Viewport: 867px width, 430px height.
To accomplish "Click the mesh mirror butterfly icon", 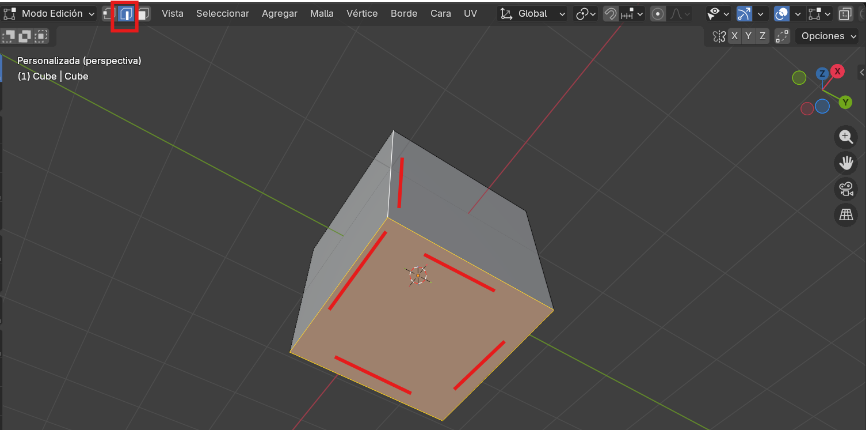I will coord(719,36).
